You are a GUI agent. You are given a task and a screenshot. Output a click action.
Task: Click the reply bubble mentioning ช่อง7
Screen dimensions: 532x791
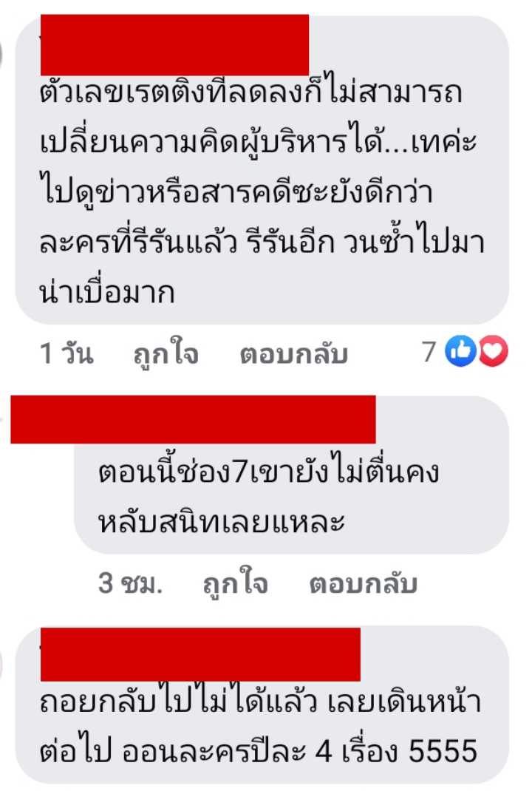pyautogui.click(x=291, y=475)
